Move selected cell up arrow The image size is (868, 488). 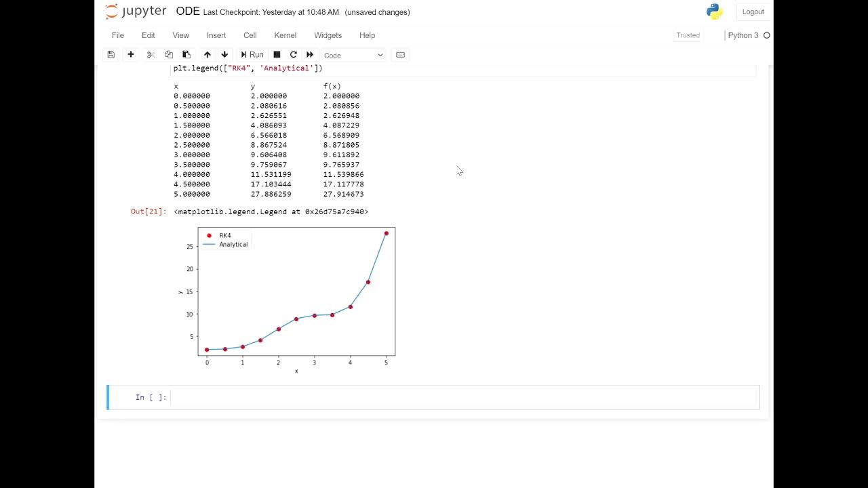point(208,55)
